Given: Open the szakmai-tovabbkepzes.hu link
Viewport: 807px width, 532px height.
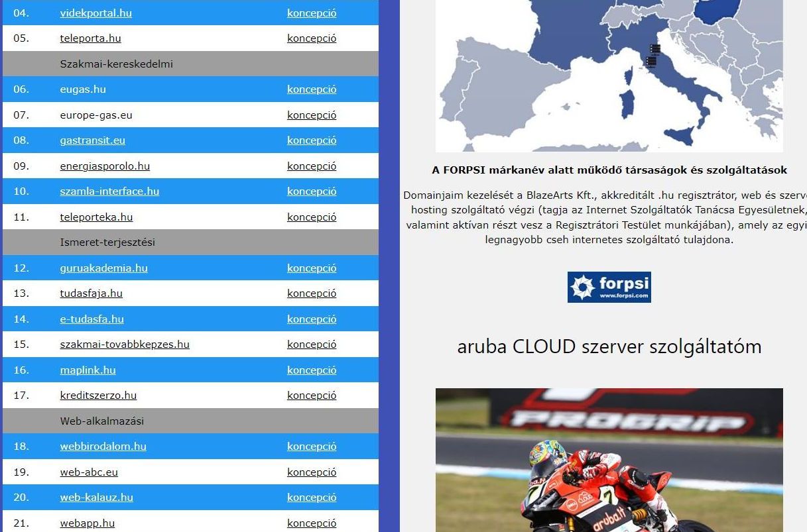Looking at the screenshot, I should [125, 345].
